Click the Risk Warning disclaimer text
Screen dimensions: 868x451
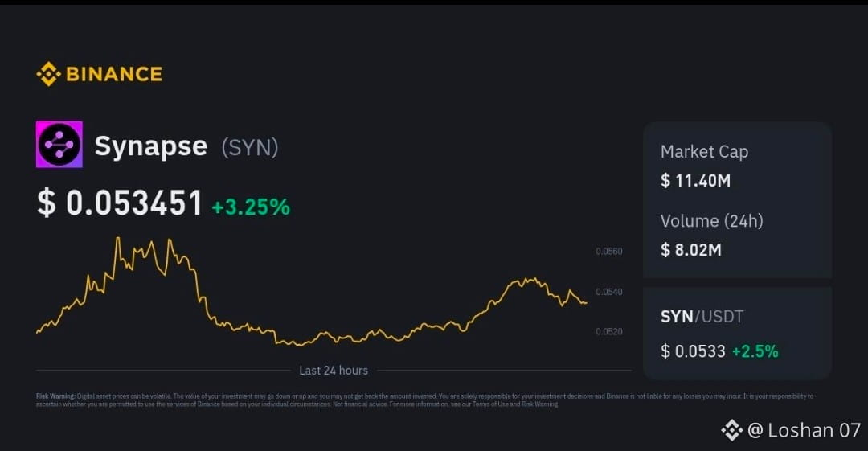(424, 400)
